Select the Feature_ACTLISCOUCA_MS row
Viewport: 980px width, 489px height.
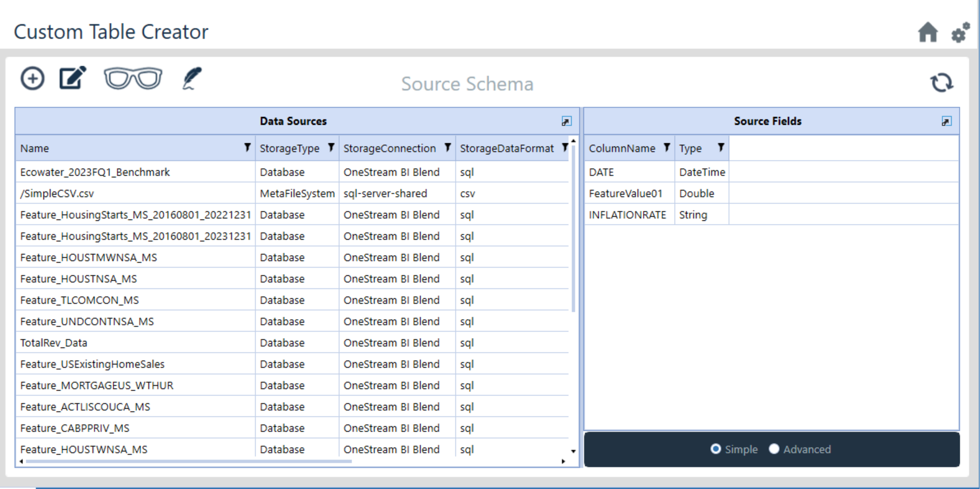point(292,406)
